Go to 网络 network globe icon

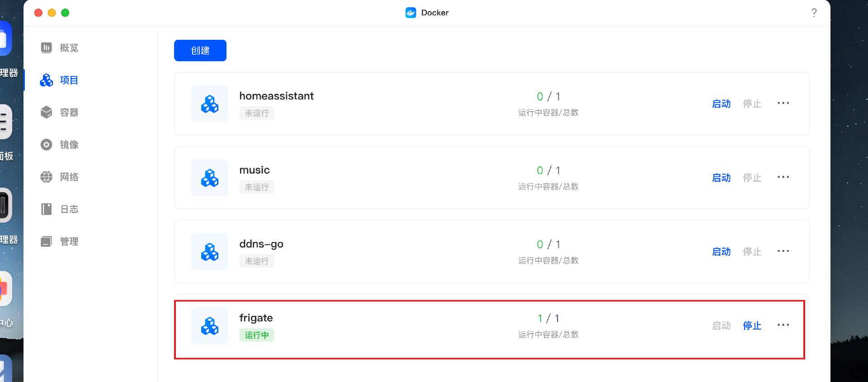[46, 177]
